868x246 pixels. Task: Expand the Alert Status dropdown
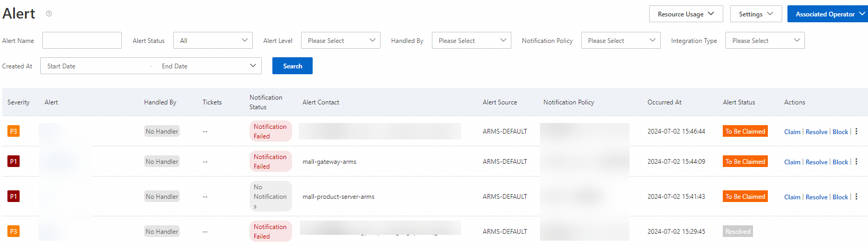(x=213, y=41)
